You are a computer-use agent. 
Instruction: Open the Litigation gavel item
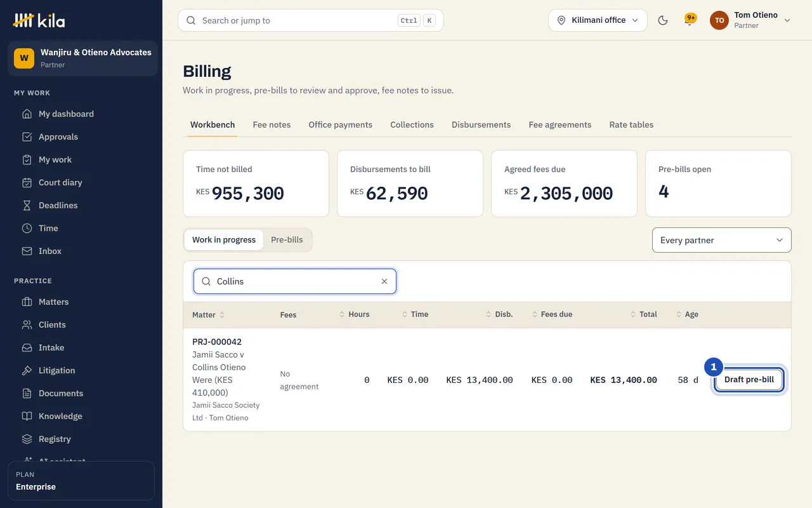tap(81, 370)
